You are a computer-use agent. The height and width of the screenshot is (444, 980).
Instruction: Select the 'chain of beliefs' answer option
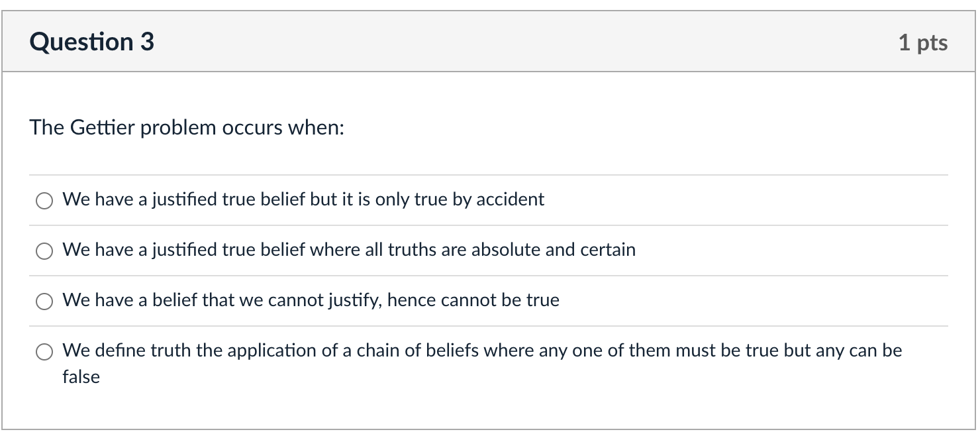[x=44, y=351]
